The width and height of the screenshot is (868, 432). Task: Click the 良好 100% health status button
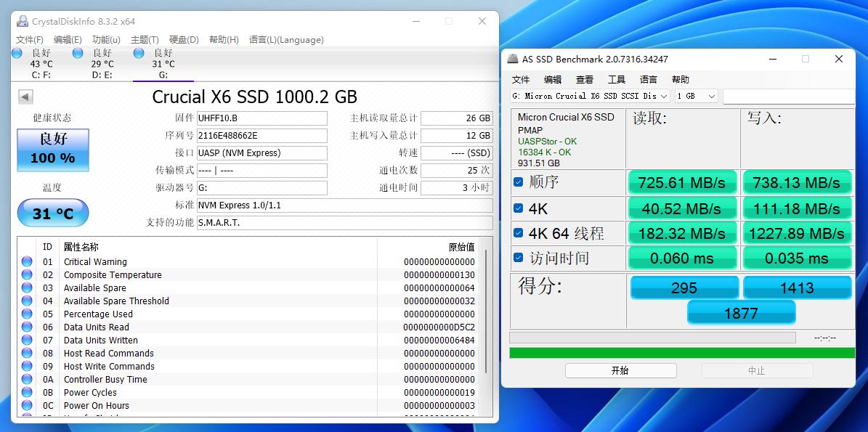click(x=53, y=150)
